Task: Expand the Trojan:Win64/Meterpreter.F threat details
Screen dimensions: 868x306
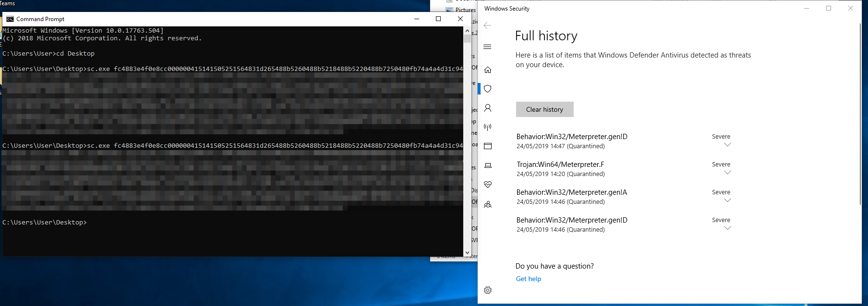Action: tap(727, 173)
